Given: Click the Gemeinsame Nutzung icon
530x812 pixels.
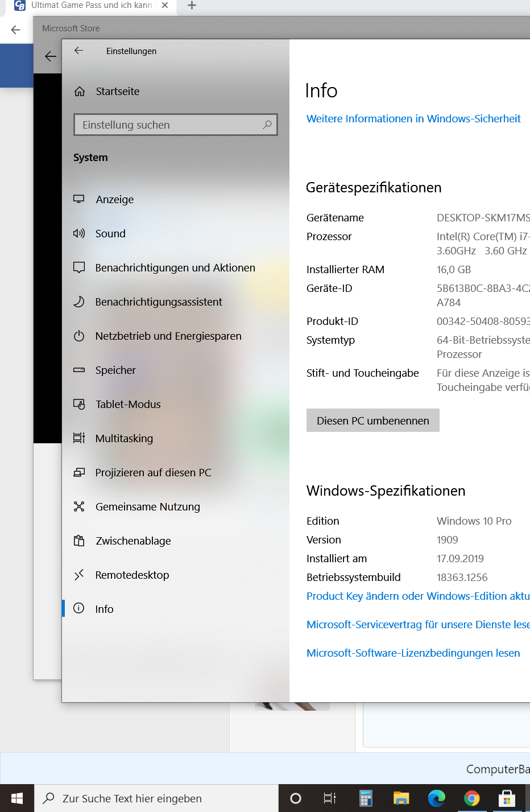Looking at the screenshot, I should pyautogui.click(x=79, y=506).
